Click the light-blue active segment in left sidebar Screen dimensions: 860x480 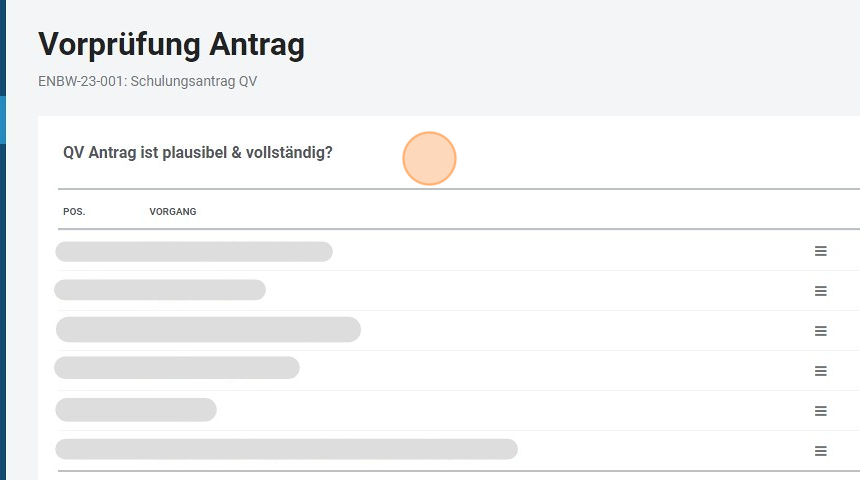point(3,120)
